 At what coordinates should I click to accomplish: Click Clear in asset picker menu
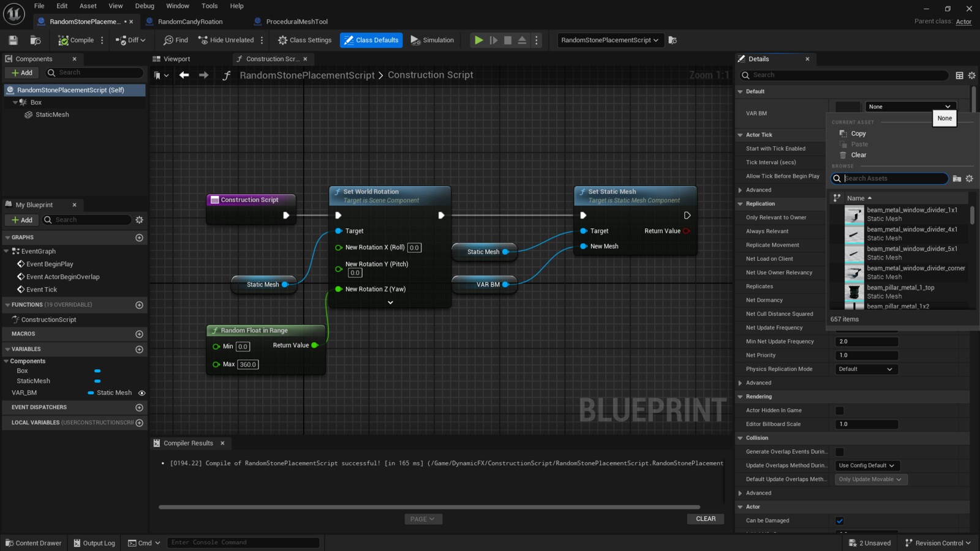click(858, 156)
